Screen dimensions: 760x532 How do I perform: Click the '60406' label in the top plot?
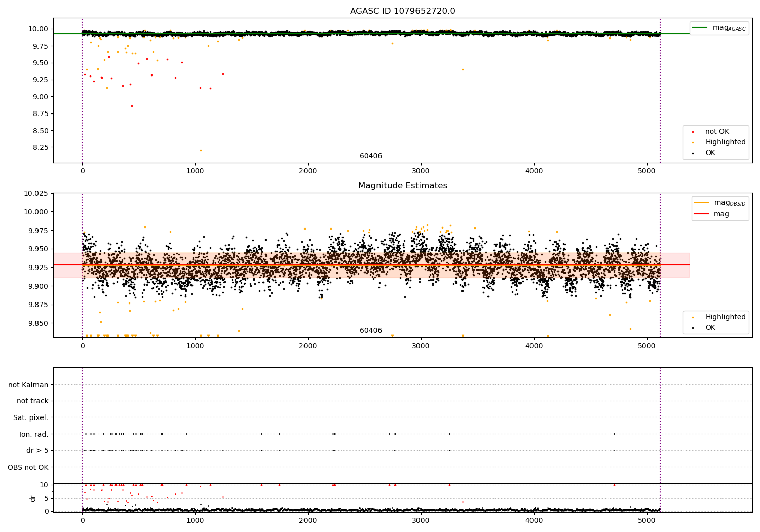point(371,156)
